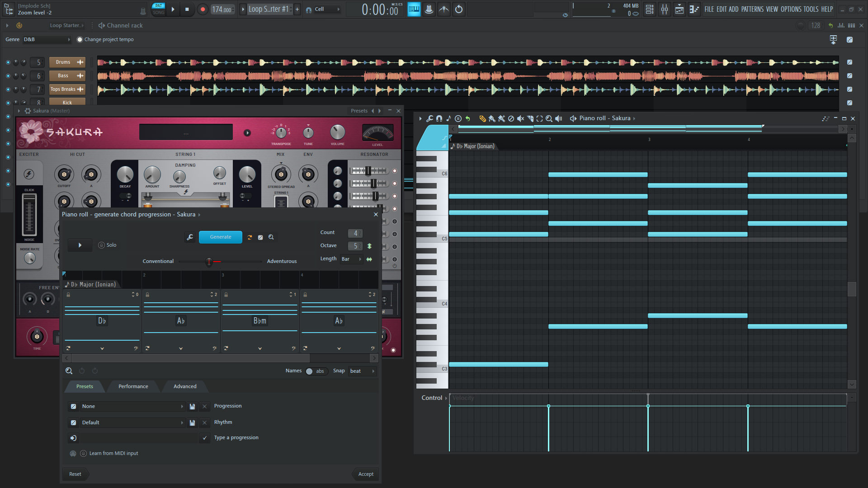This screenshot has width=868, height=488.
Task: Click the Accept button
Action: coord(366,474)
